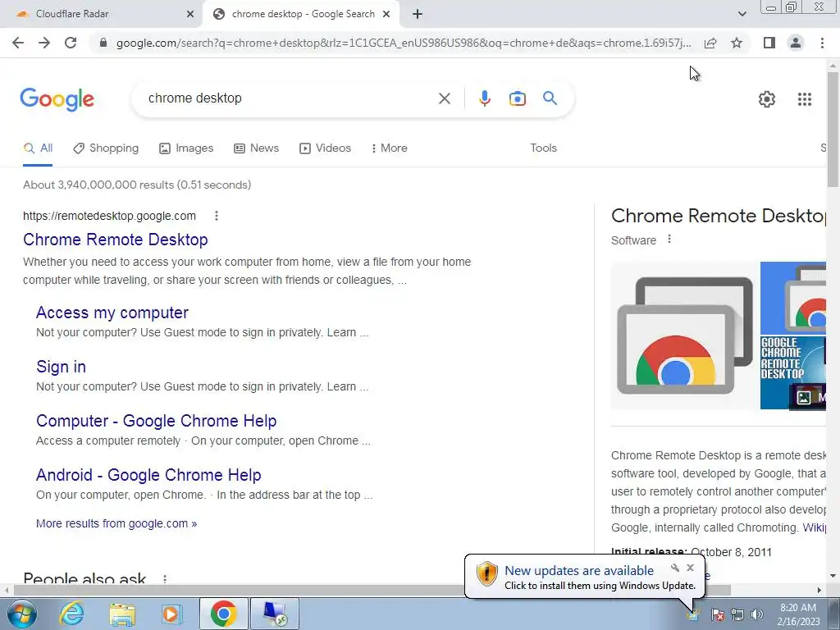Click the vertical page scrollbar thumb
Image resolution: width=840 pixels, height=630 pixels.
[x=833, y=130]
